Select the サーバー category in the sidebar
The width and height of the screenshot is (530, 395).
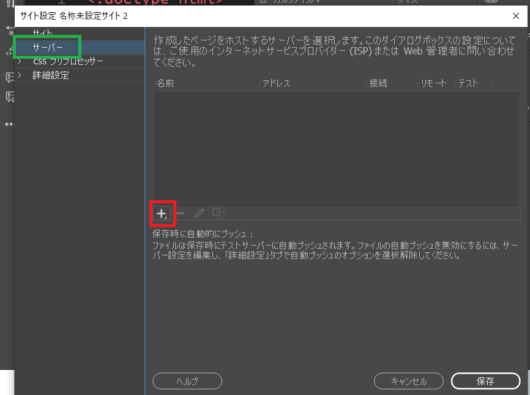point(80,48)
